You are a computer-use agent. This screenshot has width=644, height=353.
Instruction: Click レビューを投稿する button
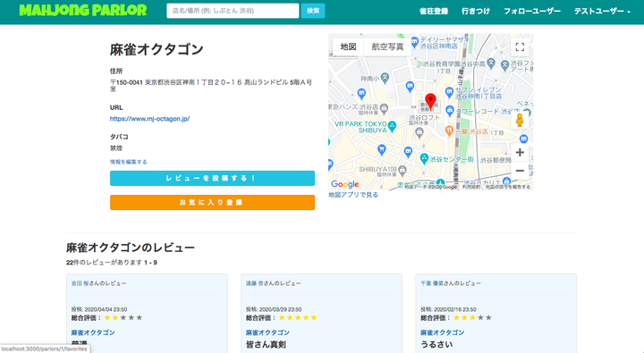212,178
